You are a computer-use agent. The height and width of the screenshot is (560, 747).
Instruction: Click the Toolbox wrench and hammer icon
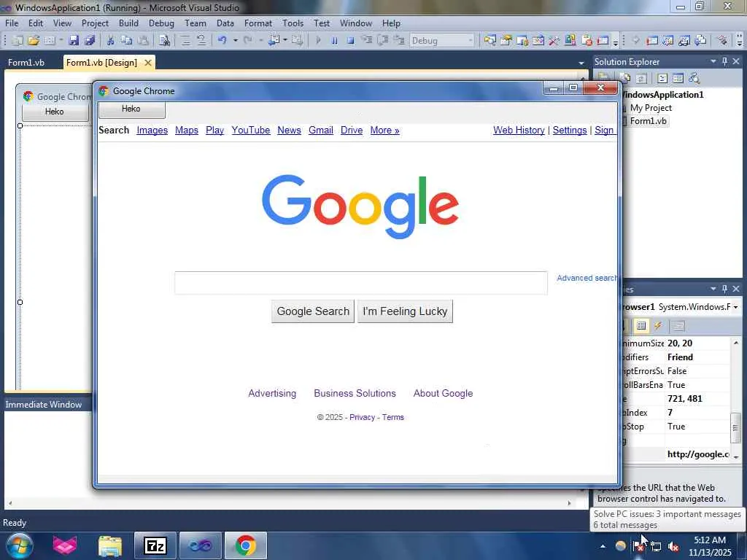554,41
